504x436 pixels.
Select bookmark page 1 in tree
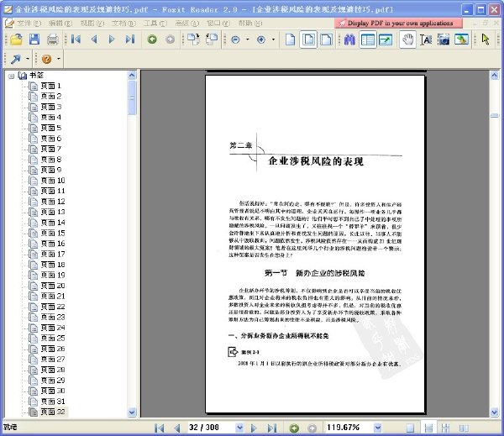[50, 86]
